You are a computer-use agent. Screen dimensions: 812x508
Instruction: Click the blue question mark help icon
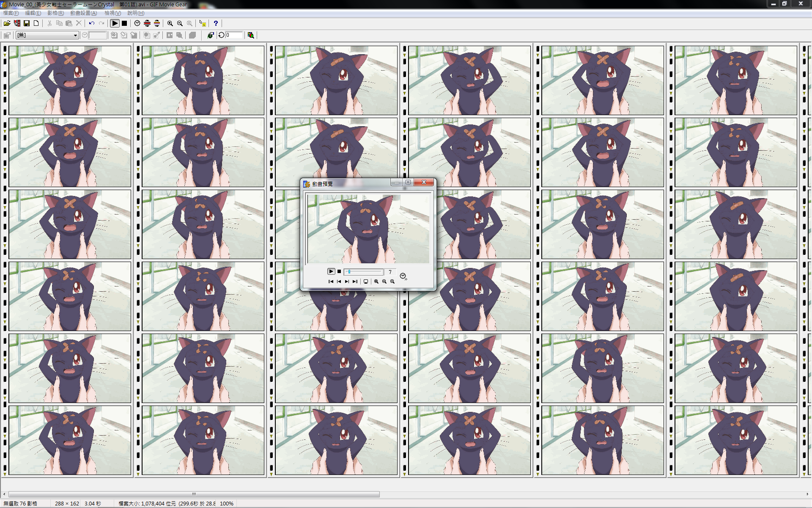click(x=216, y=23)
